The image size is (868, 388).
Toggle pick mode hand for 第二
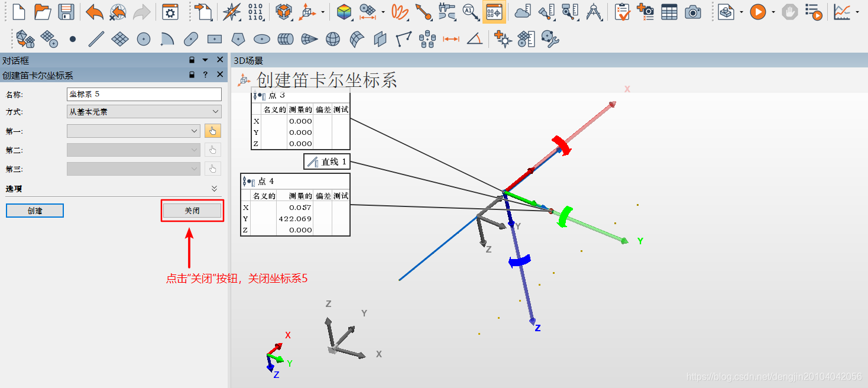tap(213, 150)
